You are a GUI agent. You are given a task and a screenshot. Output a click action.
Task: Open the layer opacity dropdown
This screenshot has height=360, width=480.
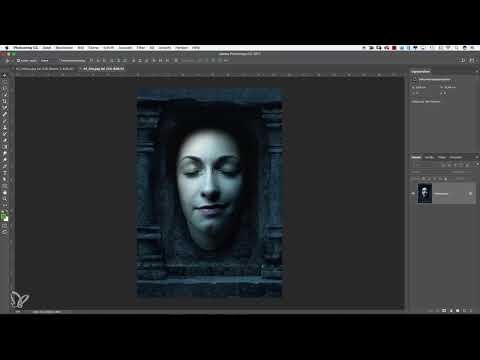pyautogui.click(x=467, y=172)
